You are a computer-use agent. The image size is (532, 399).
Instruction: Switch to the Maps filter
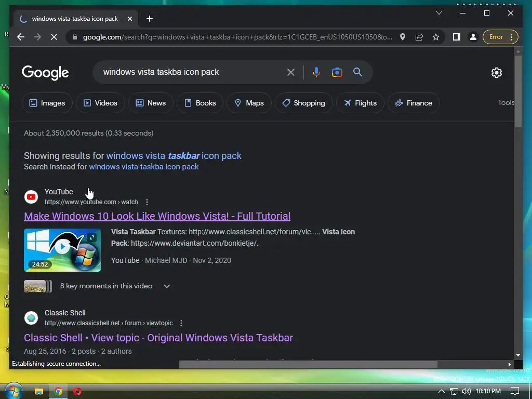click(x=249, y=103)
